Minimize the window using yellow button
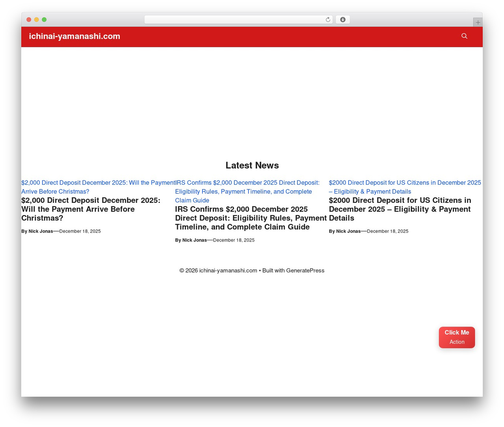 click(37, 20)
